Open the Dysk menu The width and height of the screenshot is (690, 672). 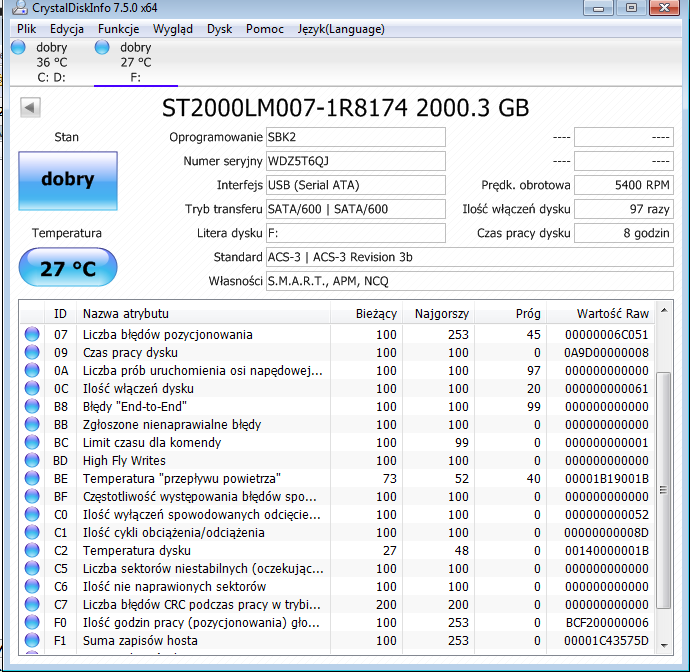pyautogui.click(x=220, y=29)
